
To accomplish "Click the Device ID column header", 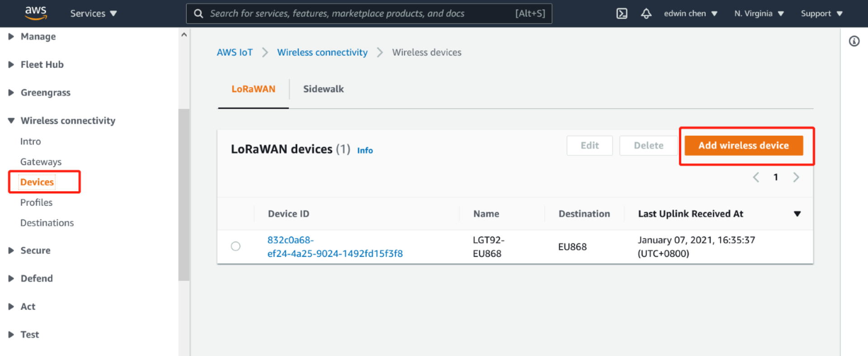I will click(x=288, y=214).
